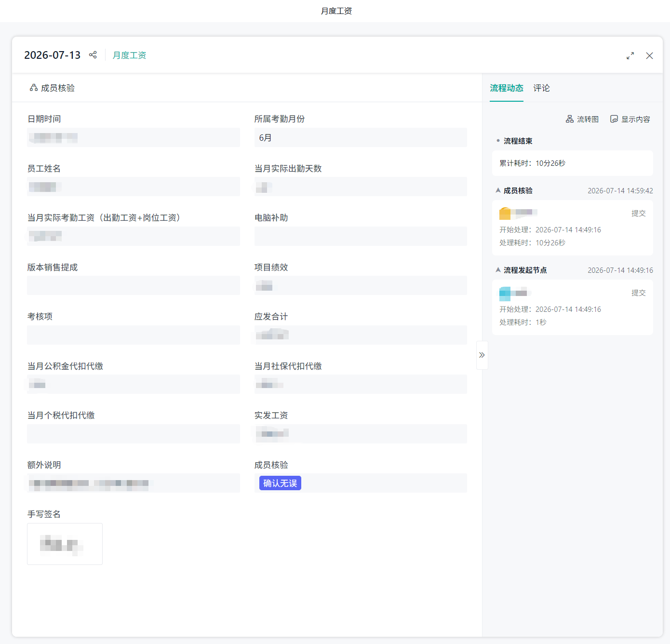Click the 当月个税代扣代缴 input field
The height and width of the screenshot is (644, 670).
click(x=134, y=434)
